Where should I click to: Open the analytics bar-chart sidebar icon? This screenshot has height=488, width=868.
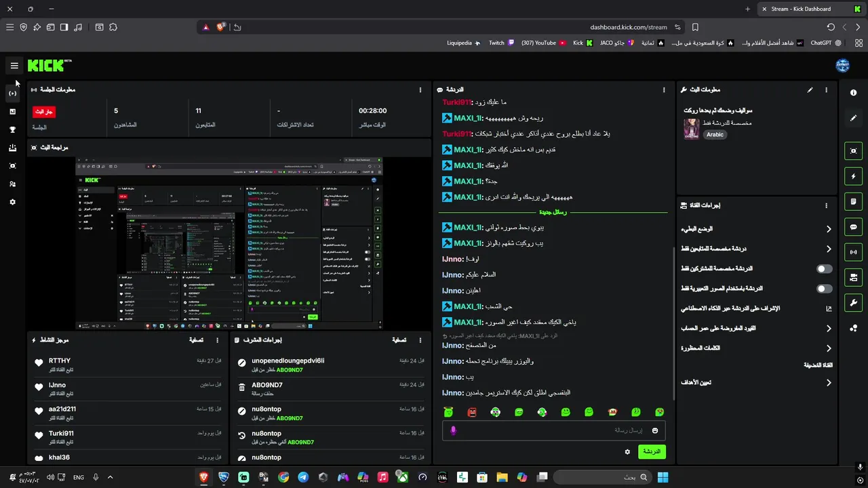pyautogui.click(x=12, y=111)
